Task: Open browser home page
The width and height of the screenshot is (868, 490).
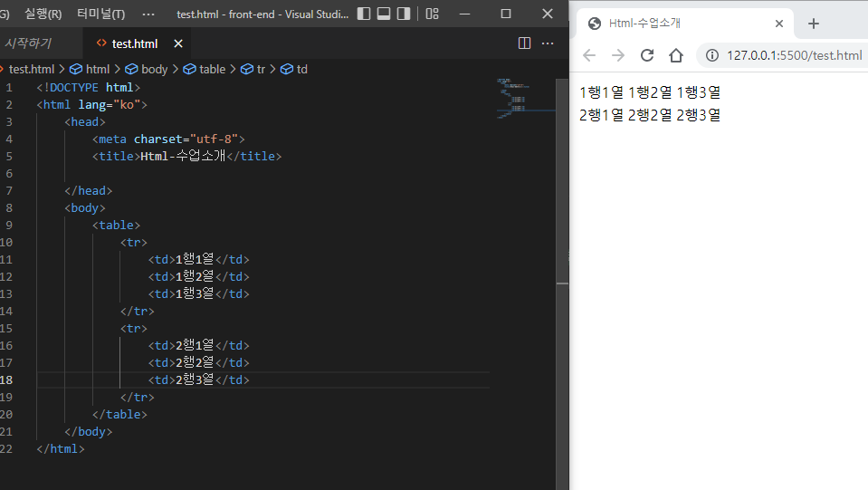Action: 676,55
